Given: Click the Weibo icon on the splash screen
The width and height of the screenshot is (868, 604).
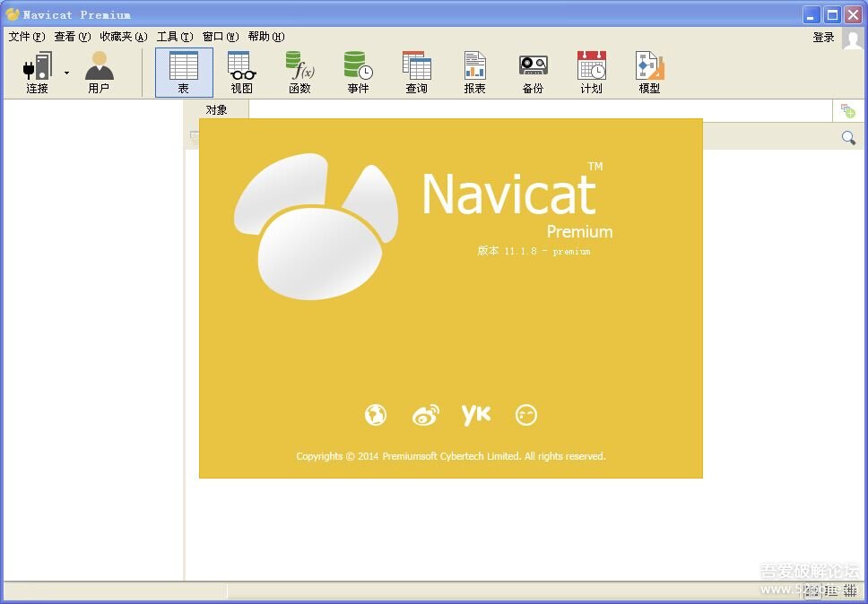Looking at the screenshot, I should (425, 414).
